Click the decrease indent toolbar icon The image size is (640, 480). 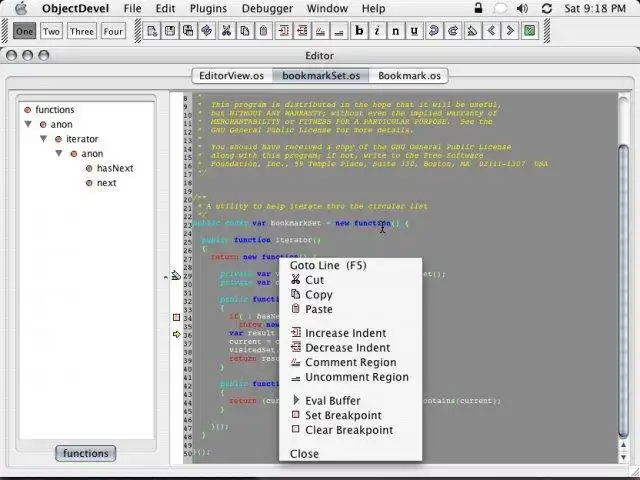[302, 31]
